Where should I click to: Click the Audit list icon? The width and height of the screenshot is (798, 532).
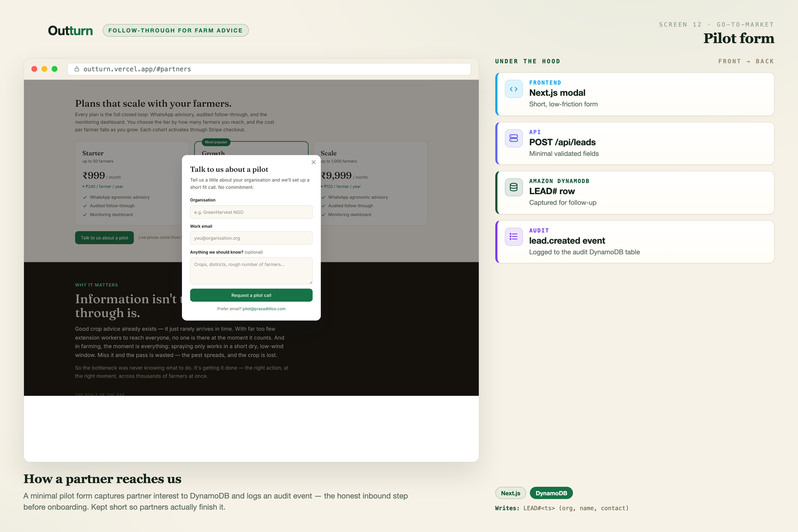(x=514, y=237)
